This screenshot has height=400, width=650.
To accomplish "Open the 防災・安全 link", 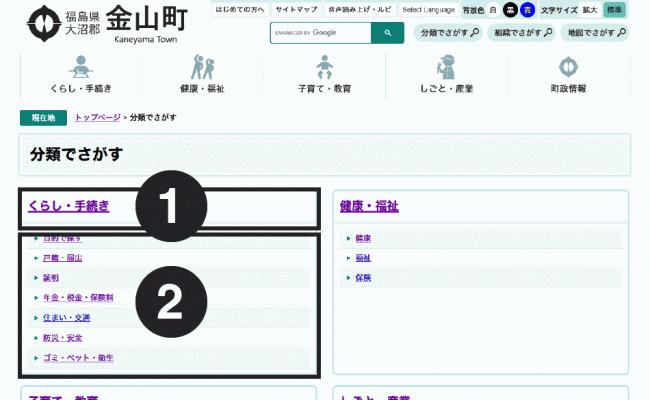I will (x=63, y=338).
